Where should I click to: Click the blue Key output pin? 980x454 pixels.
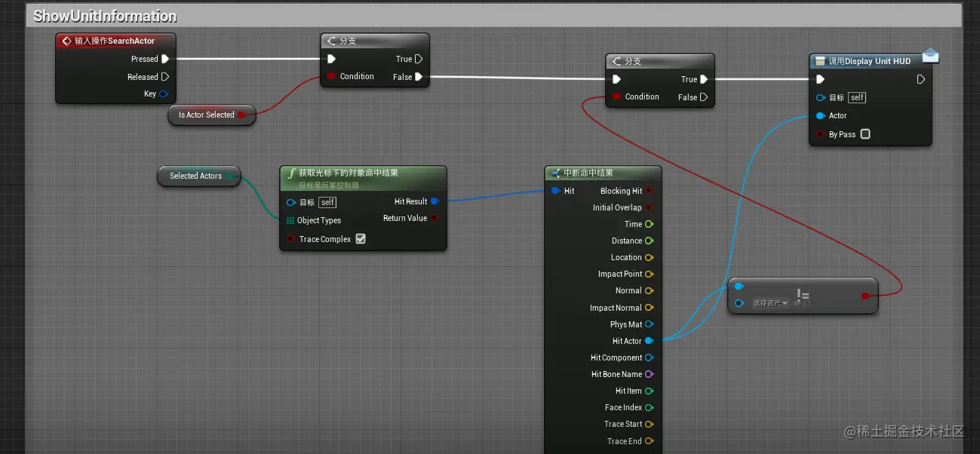(164, 94)
